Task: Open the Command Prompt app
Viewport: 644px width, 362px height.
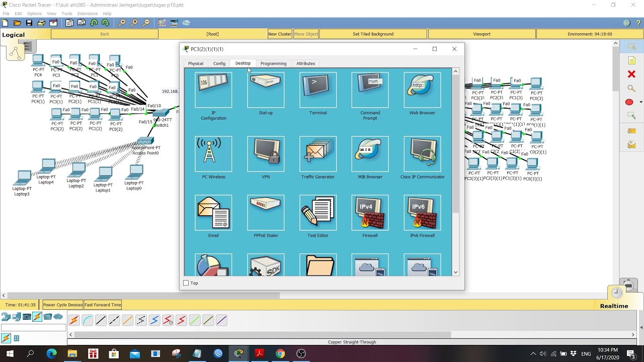Action: point(370,90)
